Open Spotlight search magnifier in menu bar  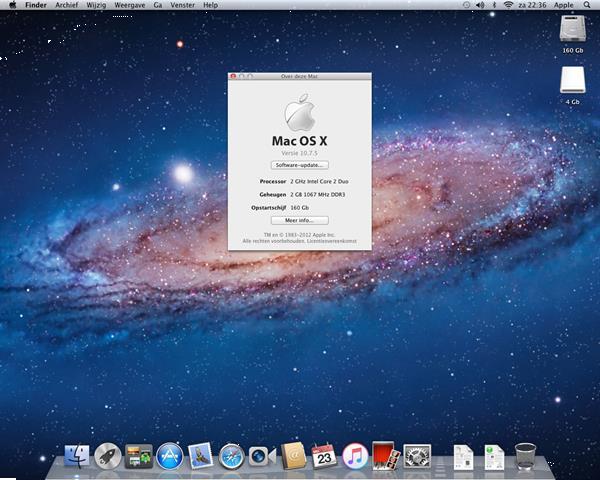587,5
